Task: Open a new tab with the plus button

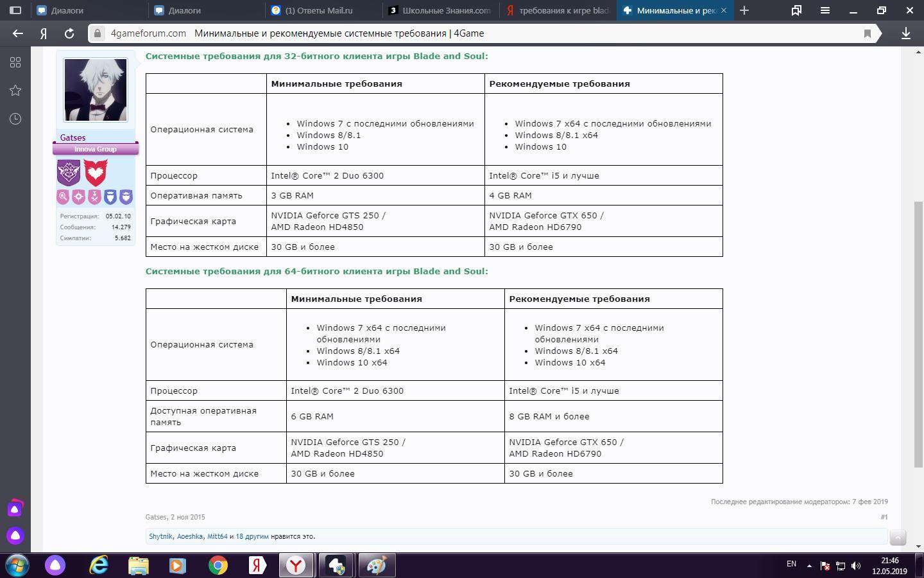Action: click(x=744, y=10)
